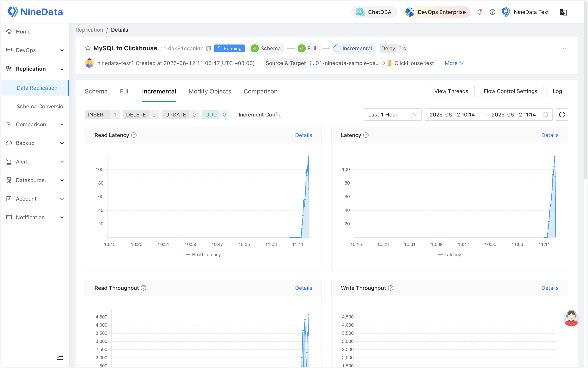The width and height of the screenshot is (588, 368).
Task: Expand the Account sidebar menu
Action: pyautogui.click(x=35, y=199)
